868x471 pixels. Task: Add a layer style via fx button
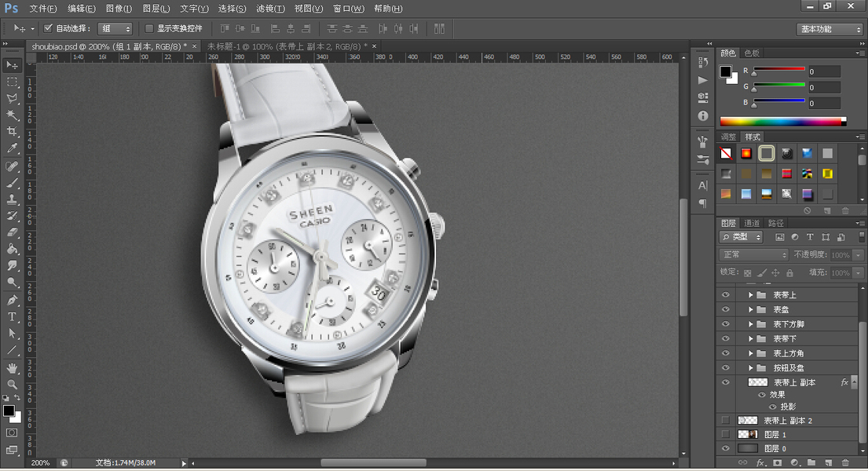(760, 462)
